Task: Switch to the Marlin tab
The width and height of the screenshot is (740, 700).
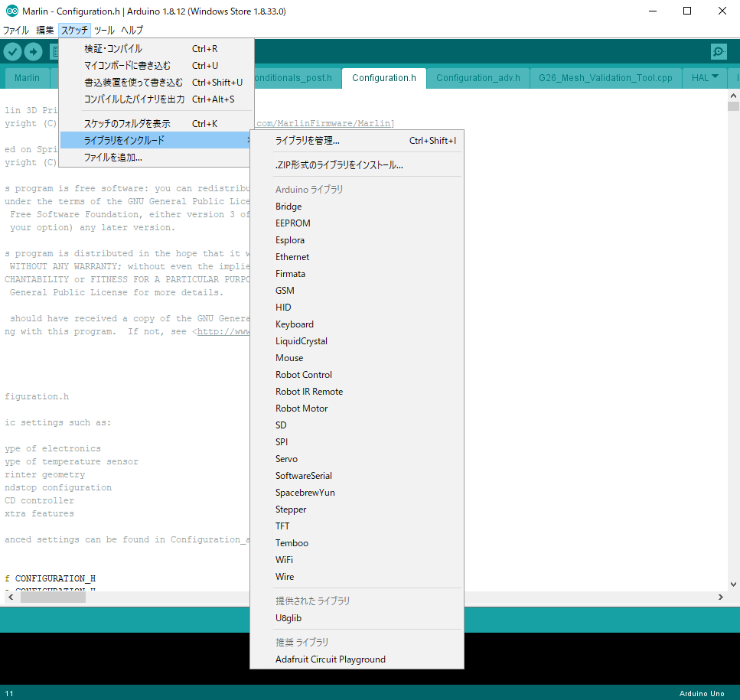Action: point(27,78)
